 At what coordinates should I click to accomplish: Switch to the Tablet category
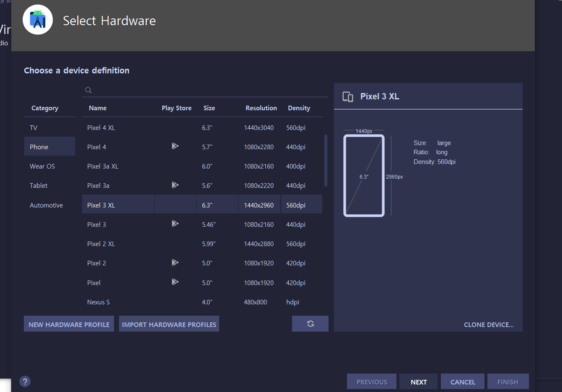(x=38, y=185)
